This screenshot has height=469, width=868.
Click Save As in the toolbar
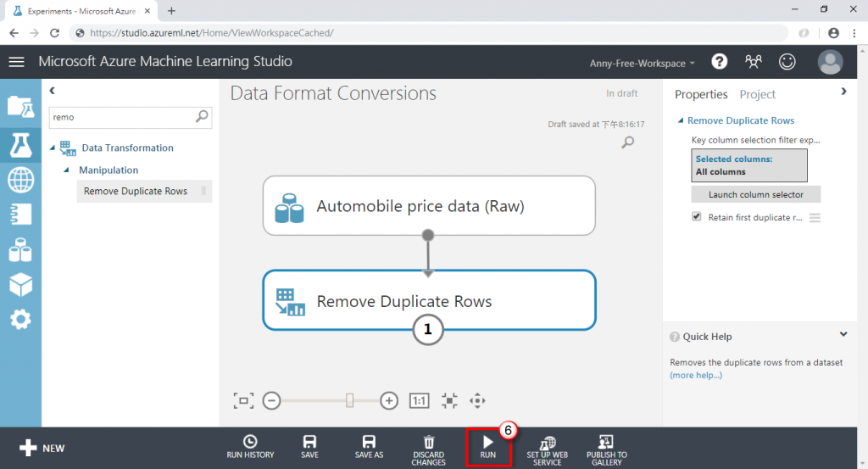click(369, 448)
